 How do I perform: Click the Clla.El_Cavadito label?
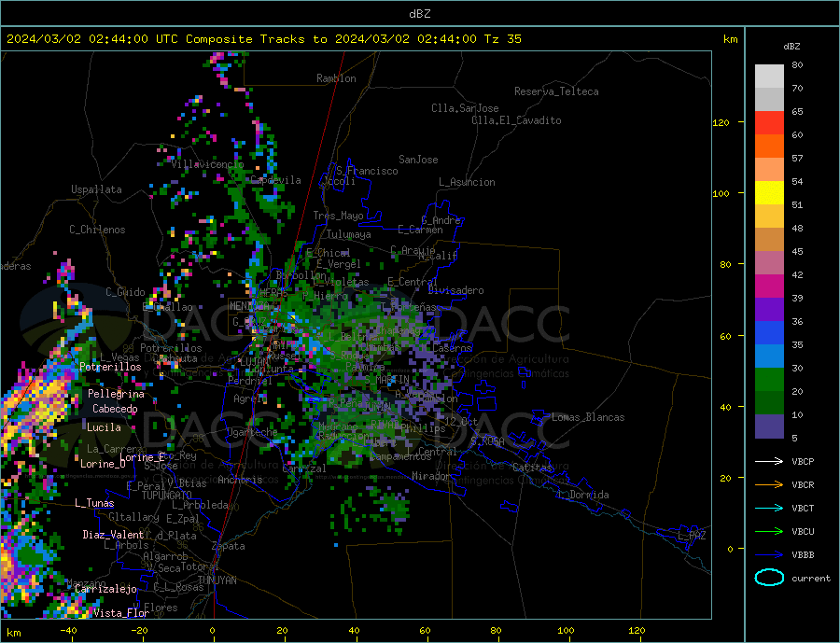click(516, 120)
